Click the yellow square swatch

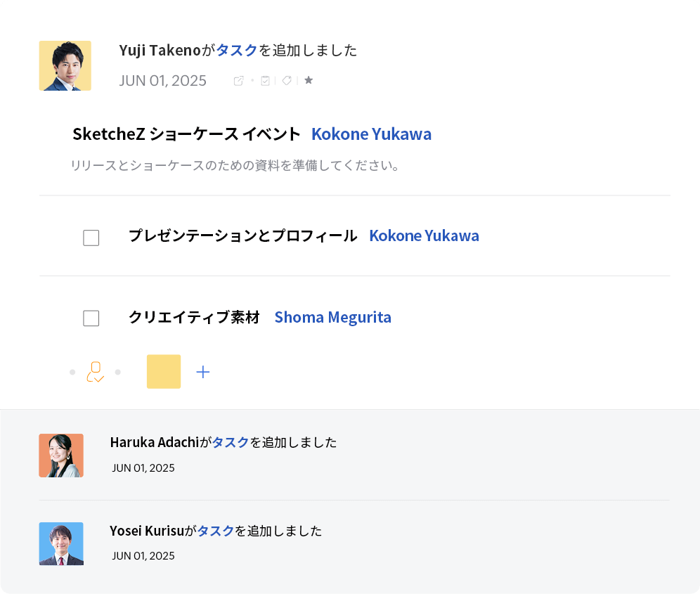[164, 372]
